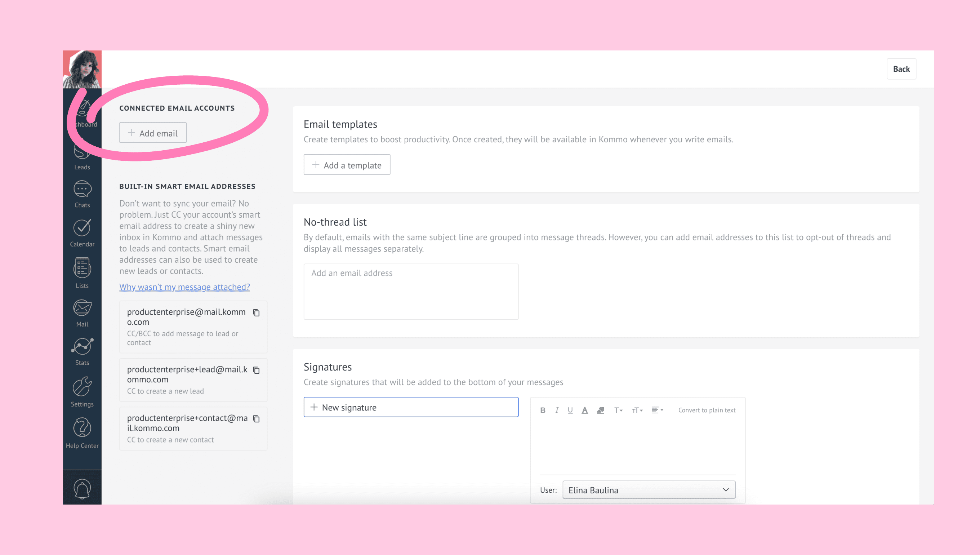Open font family dropdown in signature editor

(618, 410)
